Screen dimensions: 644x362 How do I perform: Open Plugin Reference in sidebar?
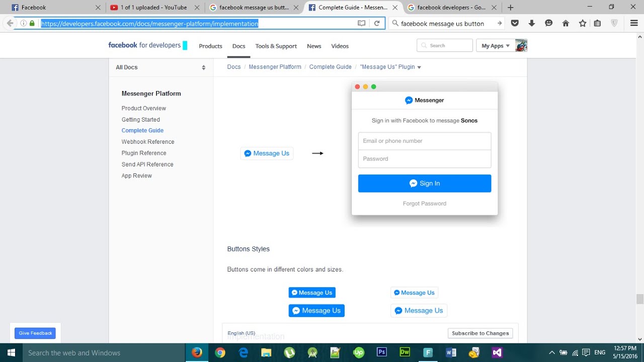coord(144,153)
